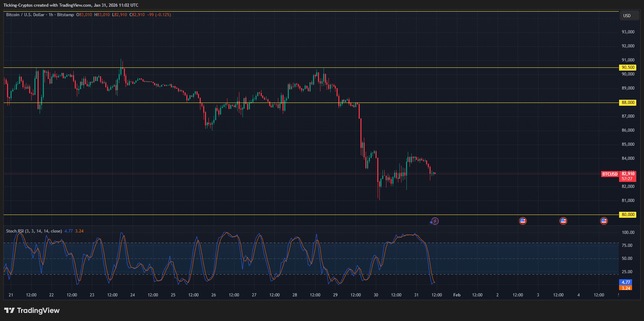Open the purple lightning event marker on the chart

(x=434, y=221)
